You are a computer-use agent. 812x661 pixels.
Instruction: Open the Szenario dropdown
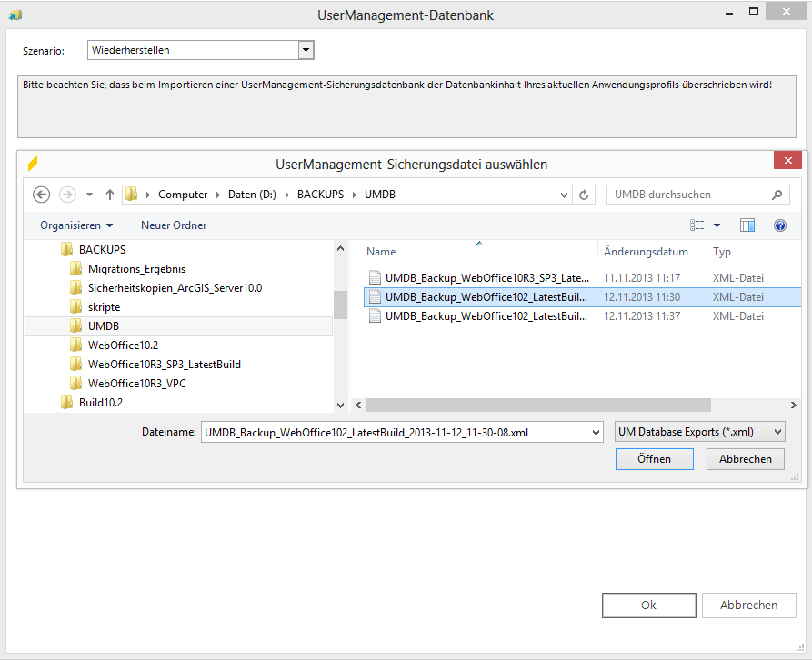(305, 50)
